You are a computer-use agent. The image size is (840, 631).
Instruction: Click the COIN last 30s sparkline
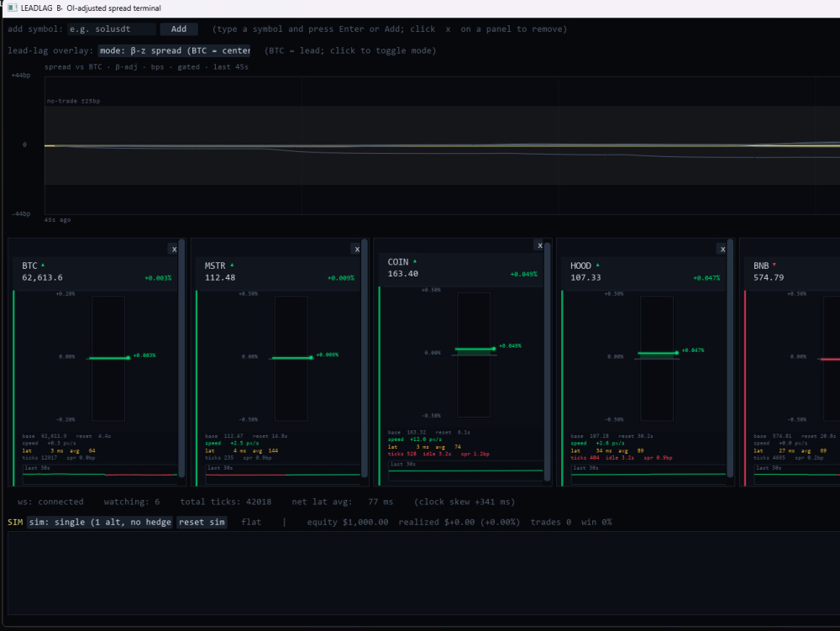coord(465,471)
